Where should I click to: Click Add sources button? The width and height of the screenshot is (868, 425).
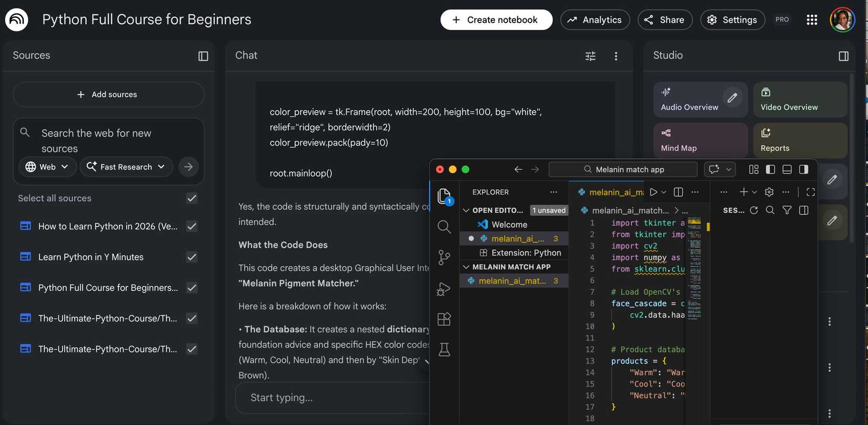click(108, 95)
